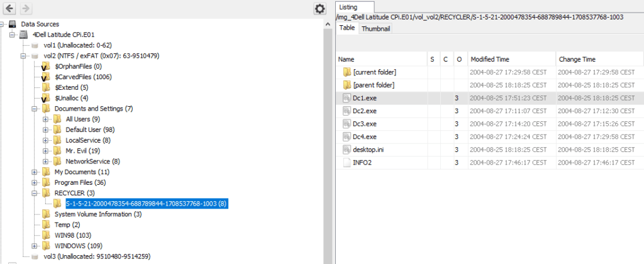Click the vol1 Unallocated volume icon
This screenshot has height=264, width=644.
pos(35,46)
